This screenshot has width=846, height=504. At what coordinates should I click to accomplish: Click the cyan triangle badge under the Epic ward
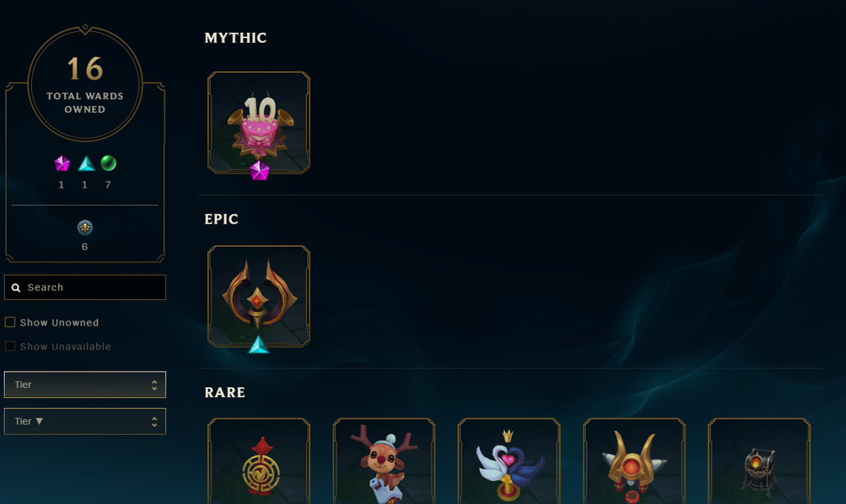(258, 345)
